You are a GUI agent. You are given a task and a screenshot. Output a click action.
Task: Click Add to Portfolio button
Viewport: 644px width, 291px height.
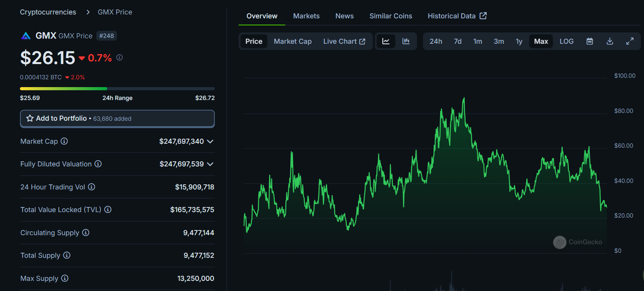click(x=117, y=119)
